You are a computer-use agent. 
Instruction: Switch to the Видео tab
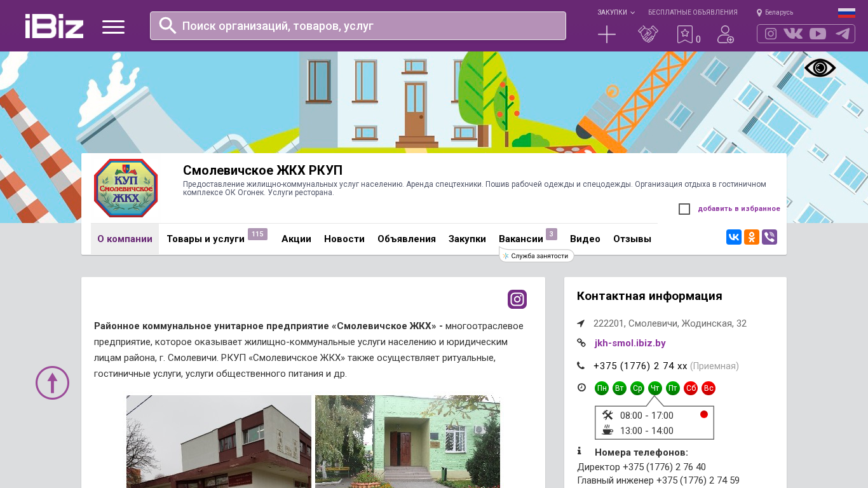coord(585,239)
